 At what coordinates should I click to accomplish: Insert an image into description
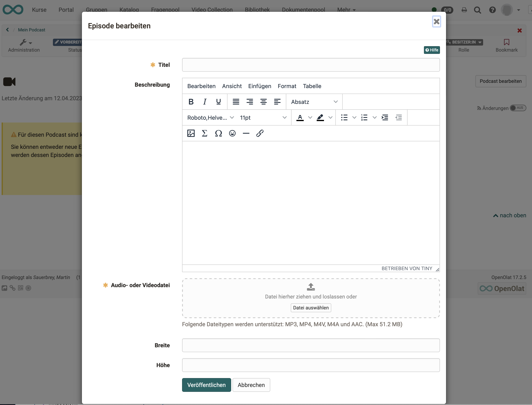click(191, 133)
